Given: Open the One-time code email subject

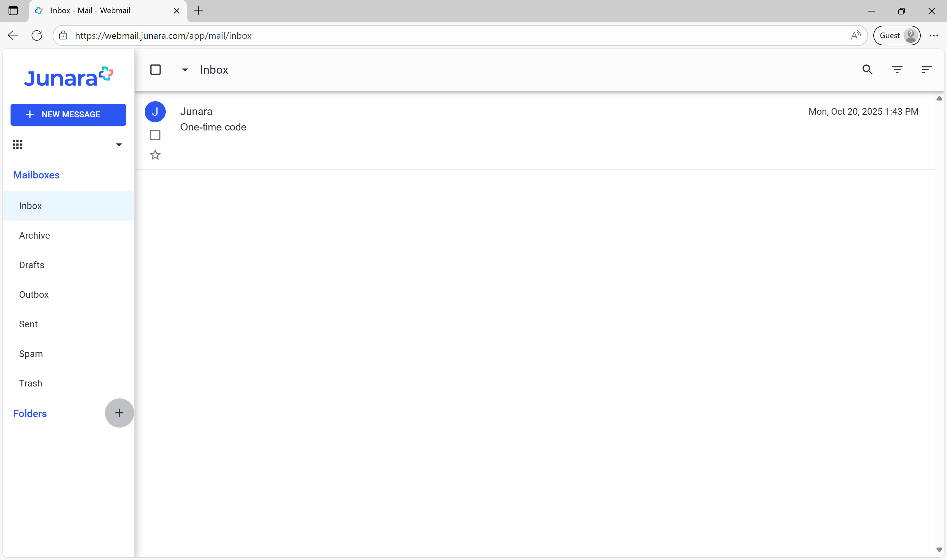Looking at the screenshot, I should tap(213, 127).
